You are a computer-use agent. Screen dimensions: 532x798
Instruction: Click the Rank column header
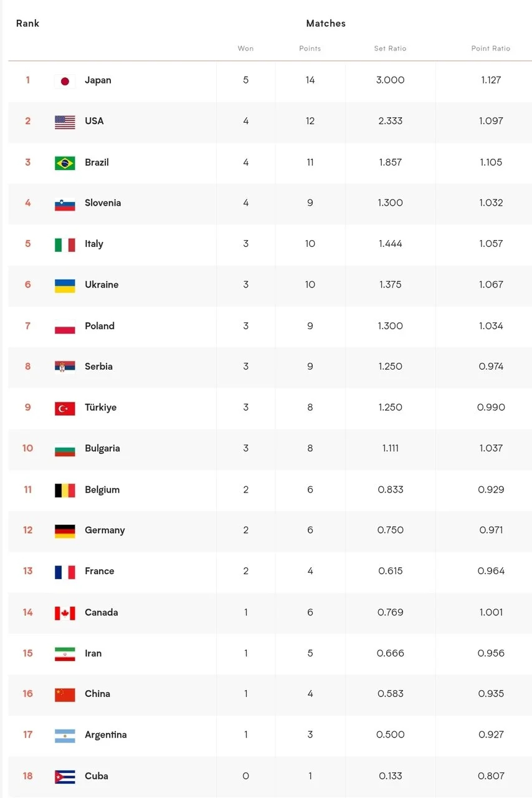tap(27, 24)
